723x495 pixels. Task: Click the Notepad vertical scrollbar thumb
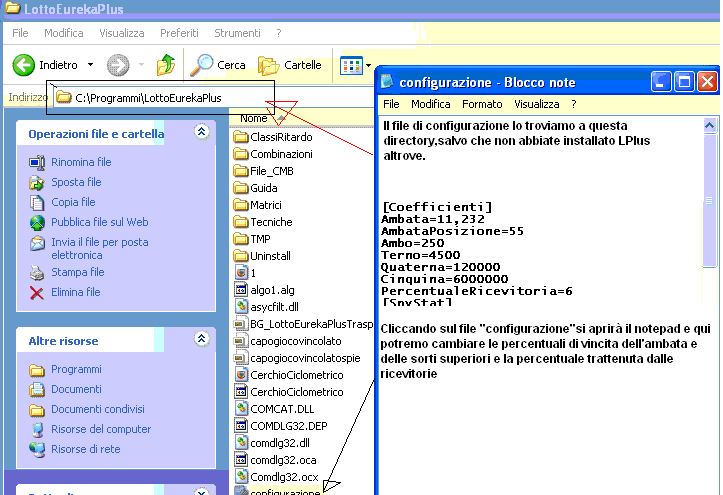pyautogui.click(x=710, y=200)
